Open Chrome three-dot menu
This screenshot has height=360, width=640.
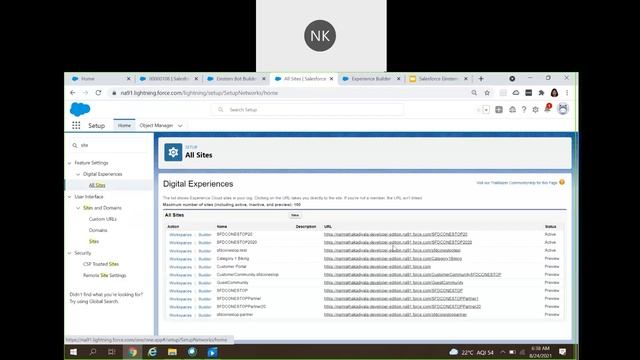click(567, 93)
